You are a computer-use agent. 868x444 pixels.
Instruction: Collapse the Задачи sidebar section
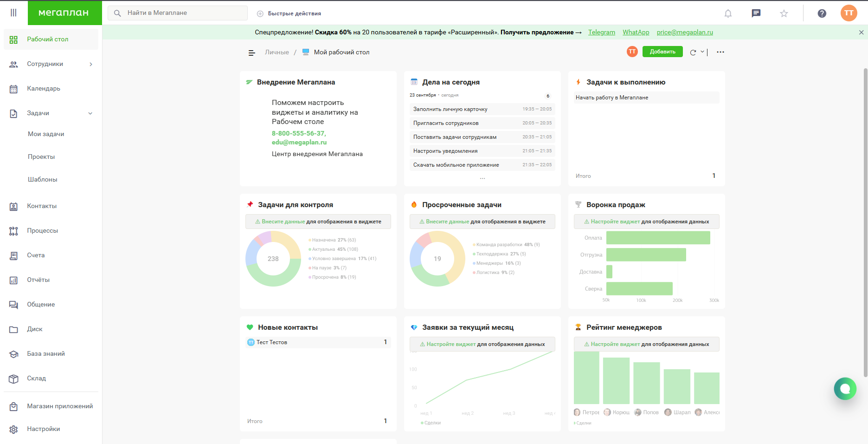coord(90,113)
